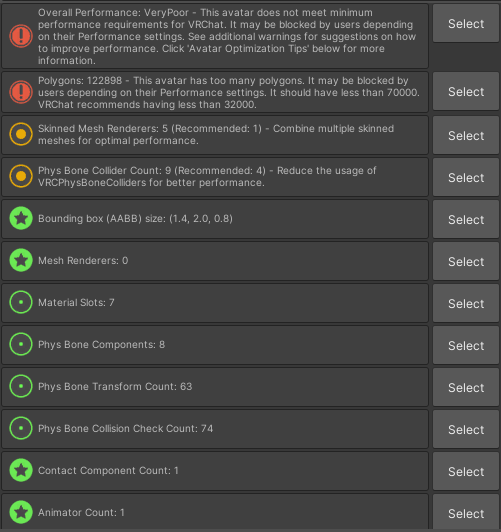Select the Skinned Mesh Renderers objects
The height and width of the screenshot is (532, 501).
coord(466,135)
